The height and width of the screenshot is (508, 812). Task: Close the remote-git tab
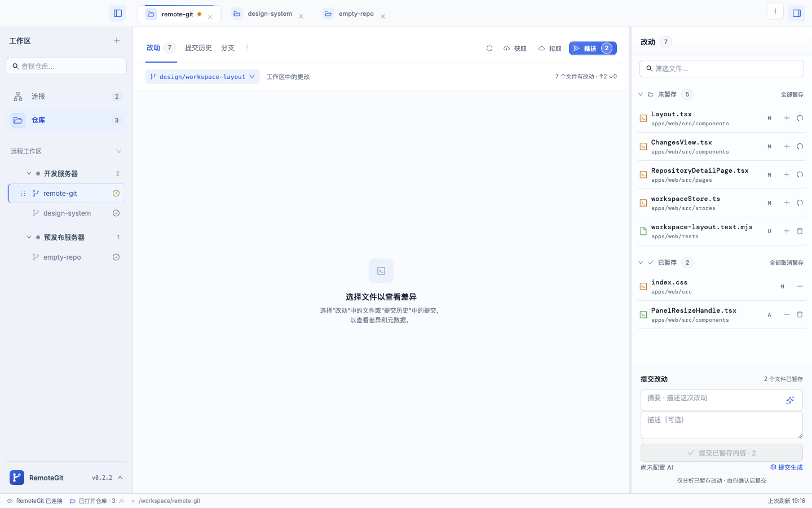pyautogui.click(x=210, y=17)
